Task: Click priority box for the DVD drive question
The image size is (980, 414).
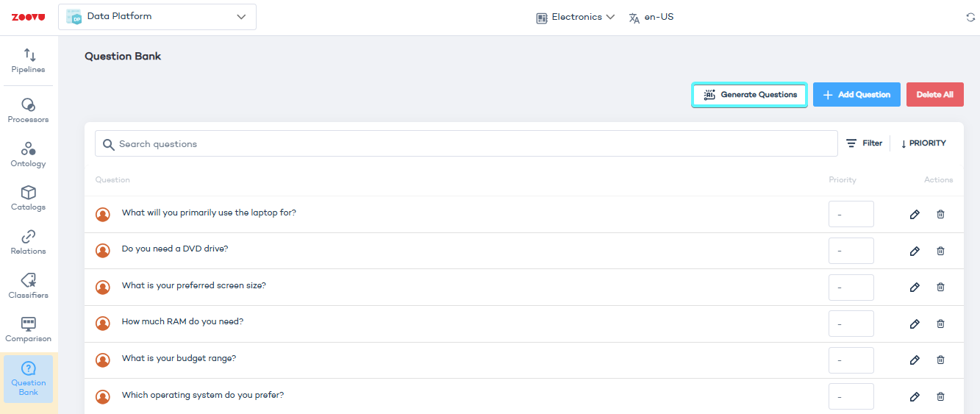Action: click(851, 251)
